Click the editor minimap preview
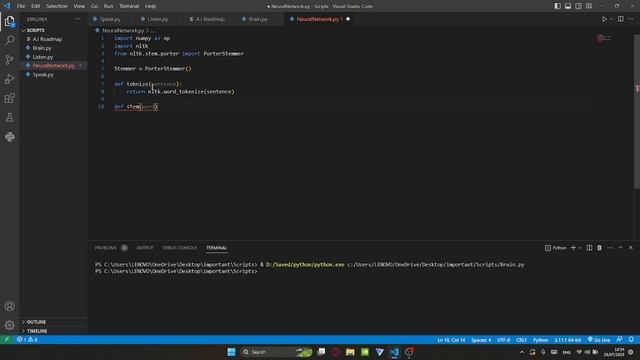Viewport: 640px width, 360px height. click(x=604, y=38)
